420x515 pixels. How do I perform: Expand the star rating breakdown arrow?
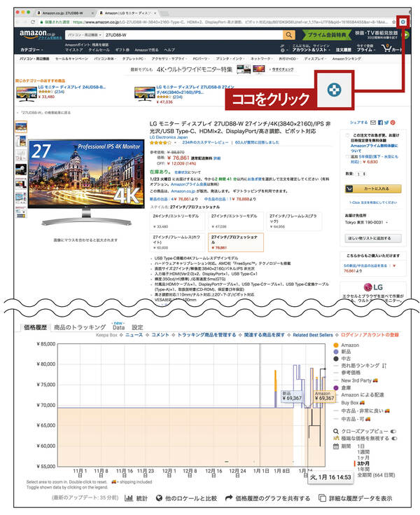[175, 142]
